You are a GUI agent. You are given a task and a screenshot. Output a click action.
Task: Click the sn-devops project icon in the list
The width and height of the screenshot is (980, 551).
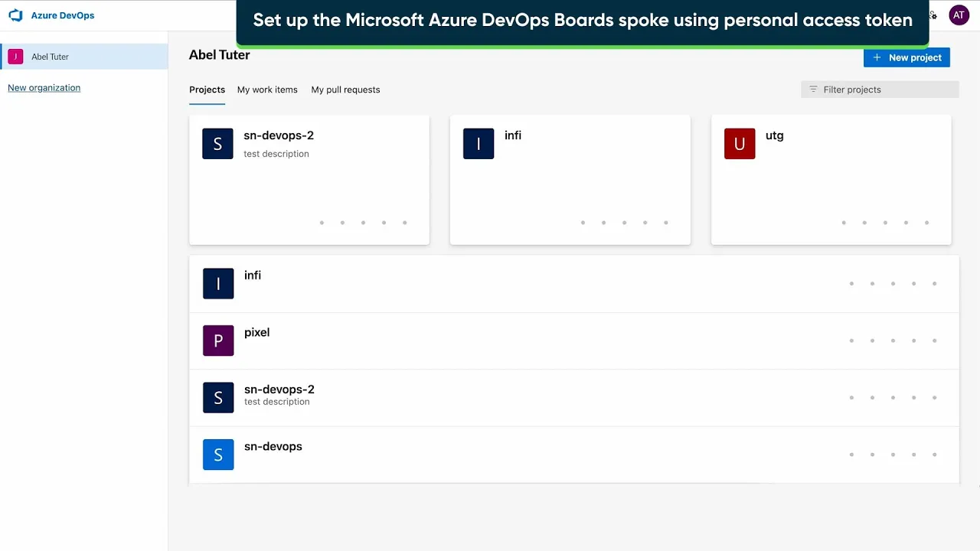point(218,454)
